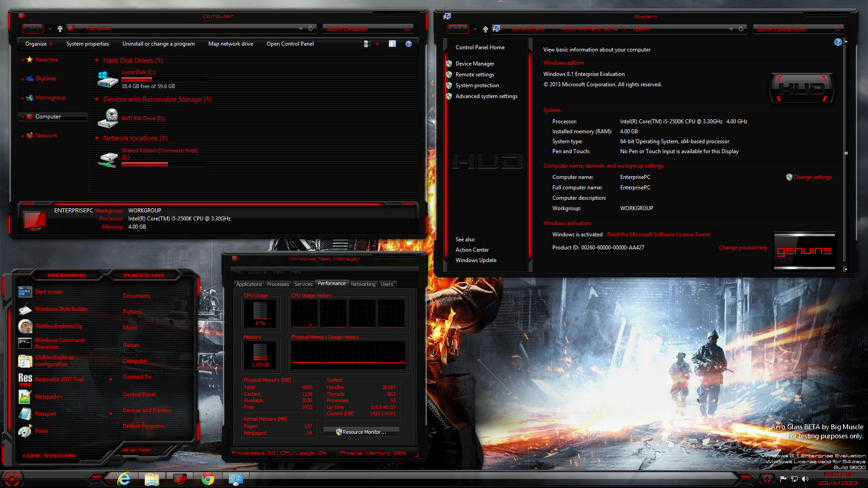Screen dimensions: 868x488
Task: Open Restorator 2007 Trial icon
Action: pyautogui.click(x=25, y=380)
